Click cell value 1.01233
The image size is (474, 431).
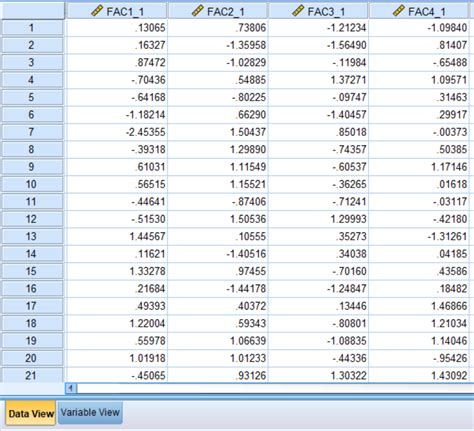pyautogui.click(x=218, y=358)
